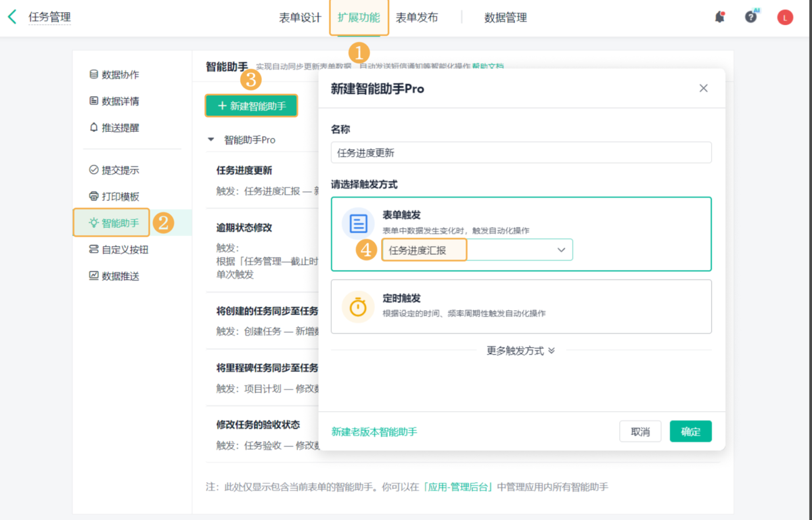Close the 新建智能助手Pro dialog with X
This screenshot has width=812, height=520.
[703, 89]
